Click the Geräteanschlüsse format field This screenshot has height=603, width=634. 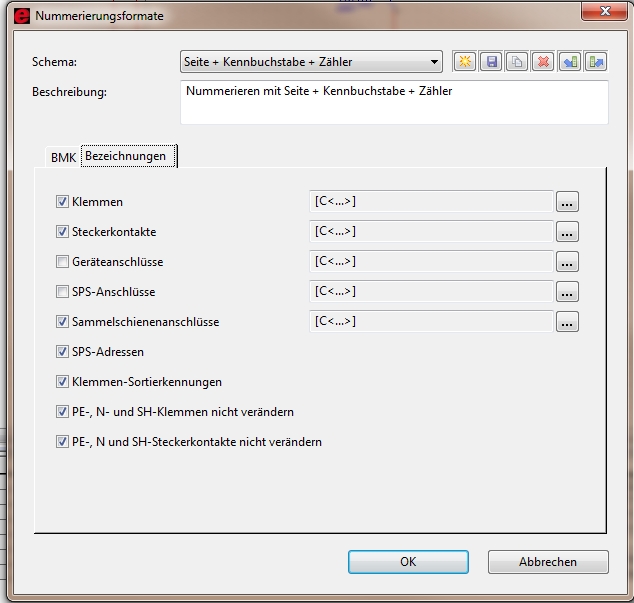pos(431,262)
